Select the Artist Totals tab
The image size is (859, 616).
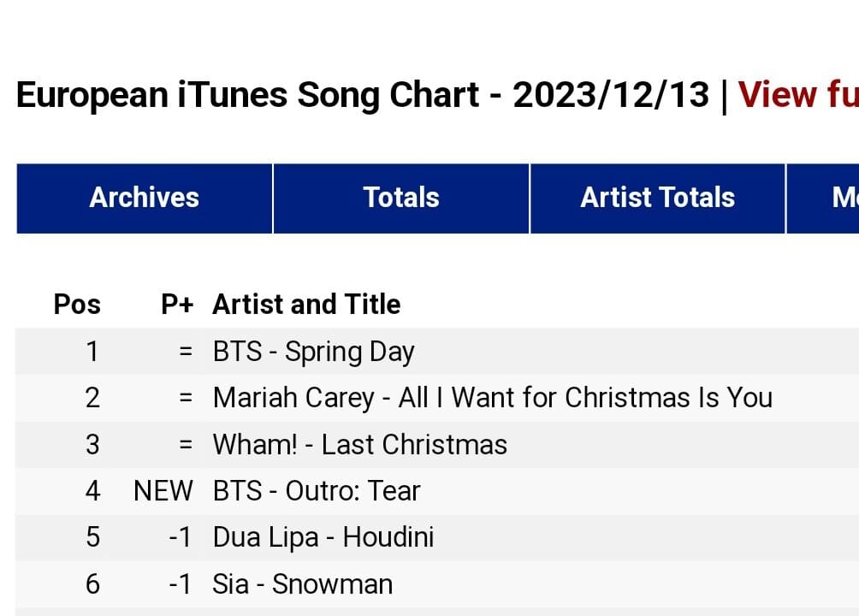coord(657,198)
